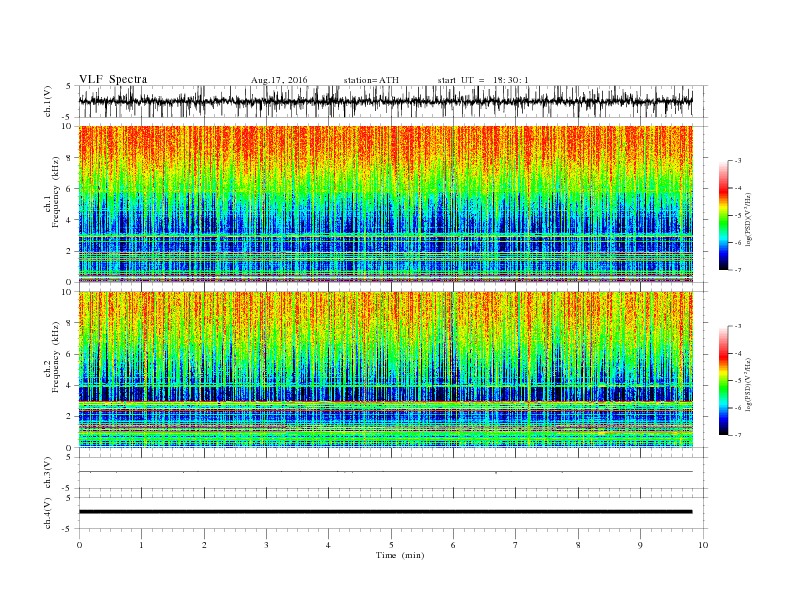Click the lower ch.2 PSD color bar
The height and width of the screenshot is (612, 792).
723,380
